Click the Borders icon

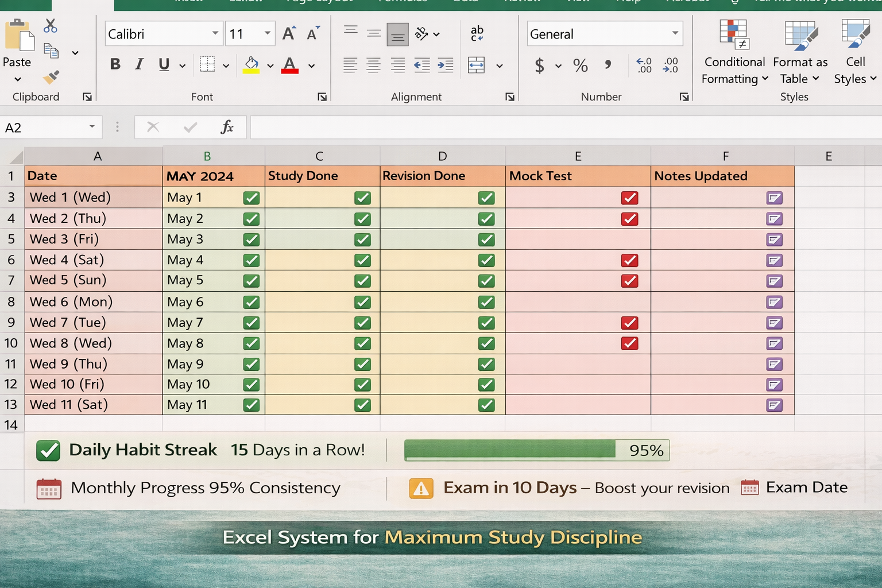pyautogui.click(x=207, y=64)
